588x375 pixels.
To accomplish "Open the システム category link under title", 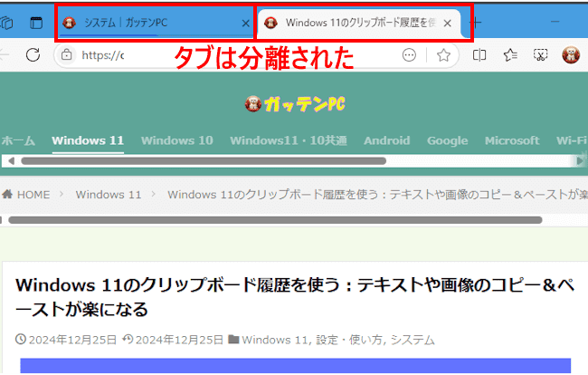I will (413, 340).
